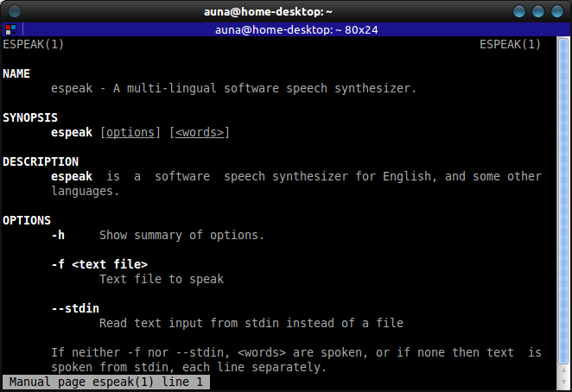Click the underlined options argument
The width and height of the screenshot is (572, 392).
click(x=130, y=132)
